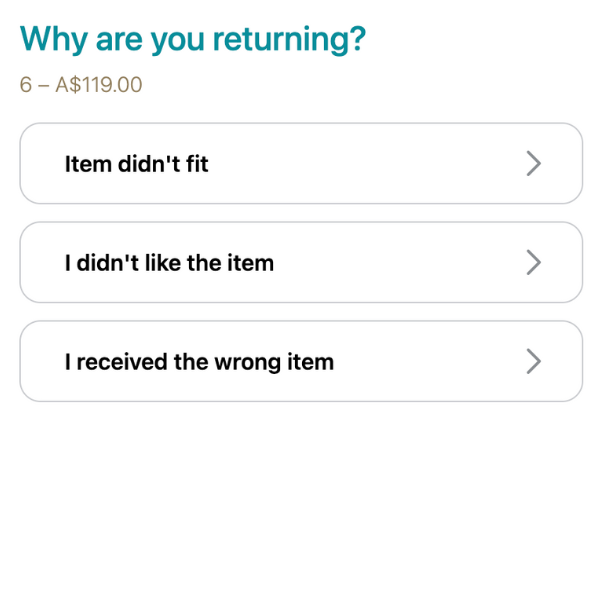Screen dimensions: 600x600
Task: Tap the "I received the wrong item" label text
Action: (x=199, y=362)
